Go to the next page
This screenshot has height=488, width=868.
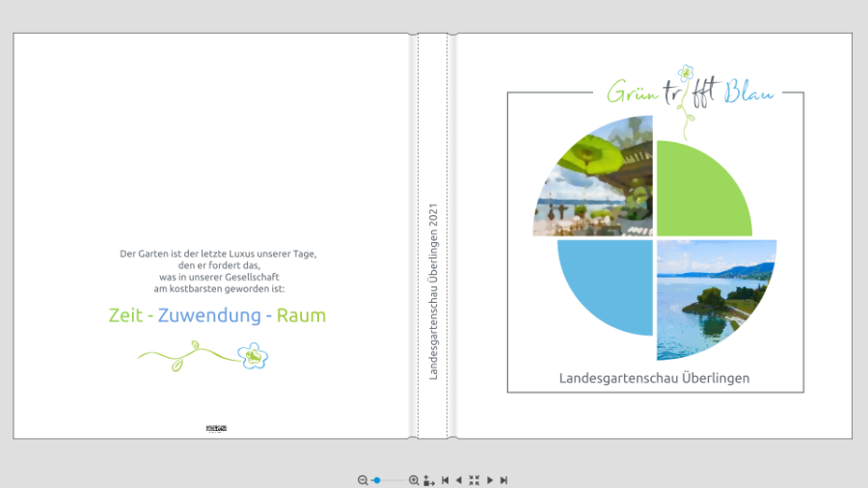tap(490, 480)
